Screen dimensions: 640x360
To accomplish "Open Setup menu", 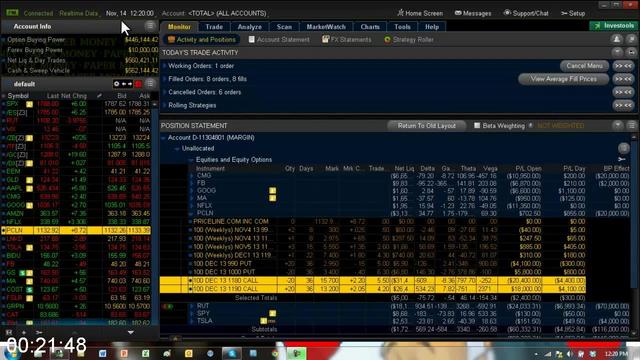I will tap(573, 13).
